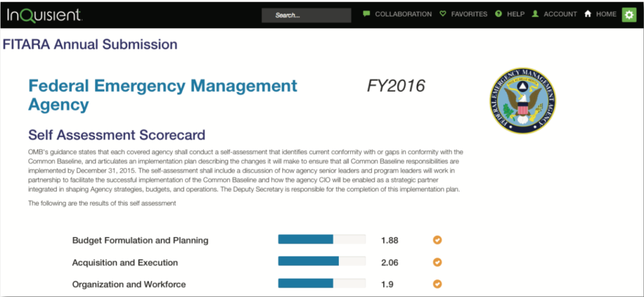
Task: Click the Budget Formulation and Planning label
Action: point(140,240)
